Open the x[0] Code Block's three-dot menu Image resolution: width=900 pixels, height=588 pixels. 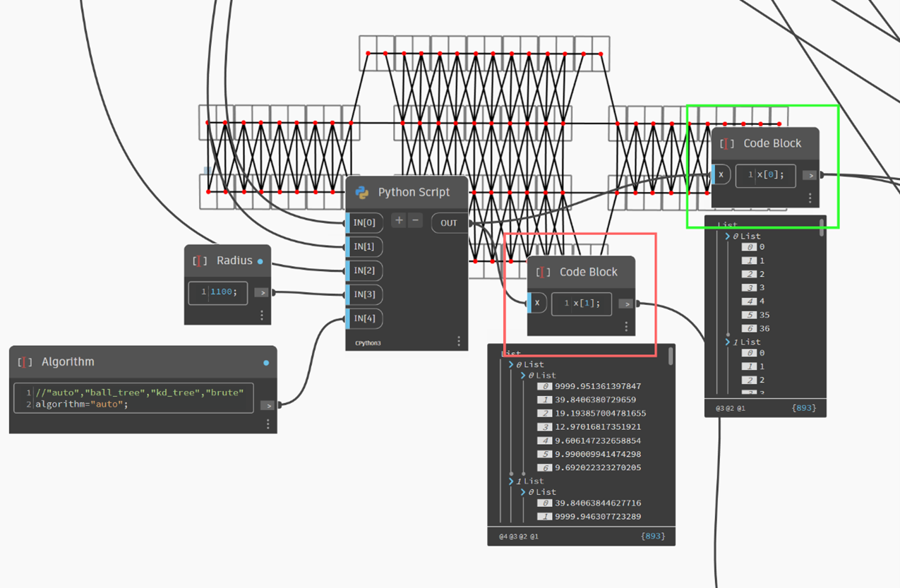pyautogui.click(x=810, y=198)
